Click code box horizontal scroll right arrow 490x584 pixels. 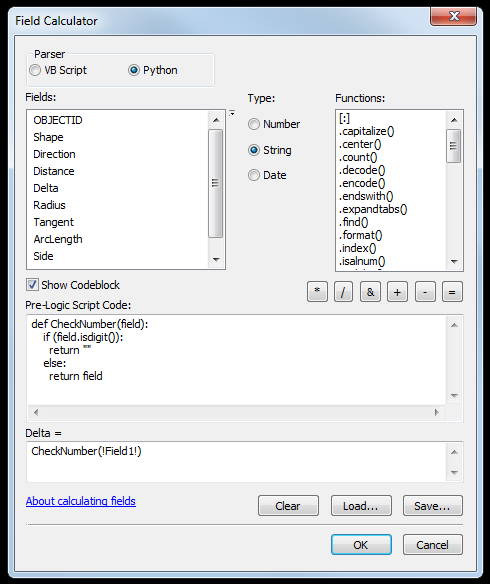tap(437, 412)
